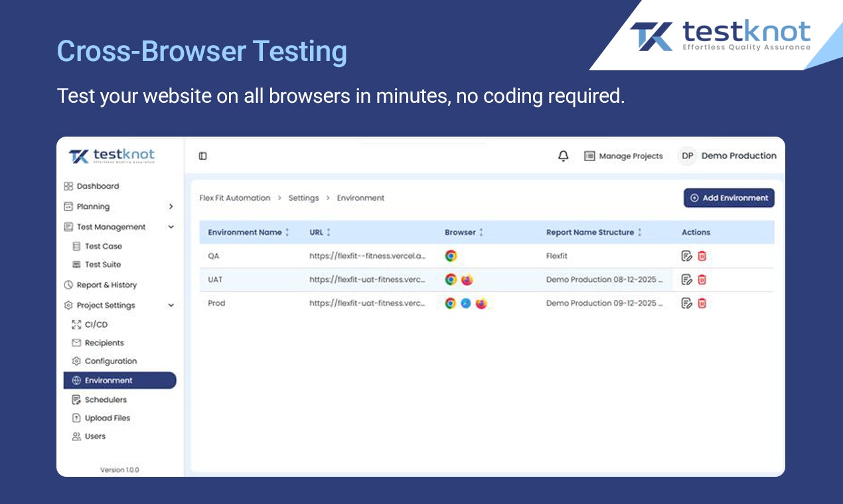Click Chrome icon in QA row
The height and width of the screenshot is (504, 843).
point(451,256)
